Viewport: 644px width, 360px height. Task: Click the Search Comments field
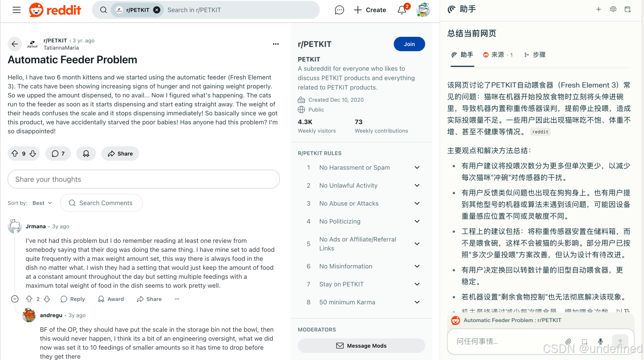[101, 203]
